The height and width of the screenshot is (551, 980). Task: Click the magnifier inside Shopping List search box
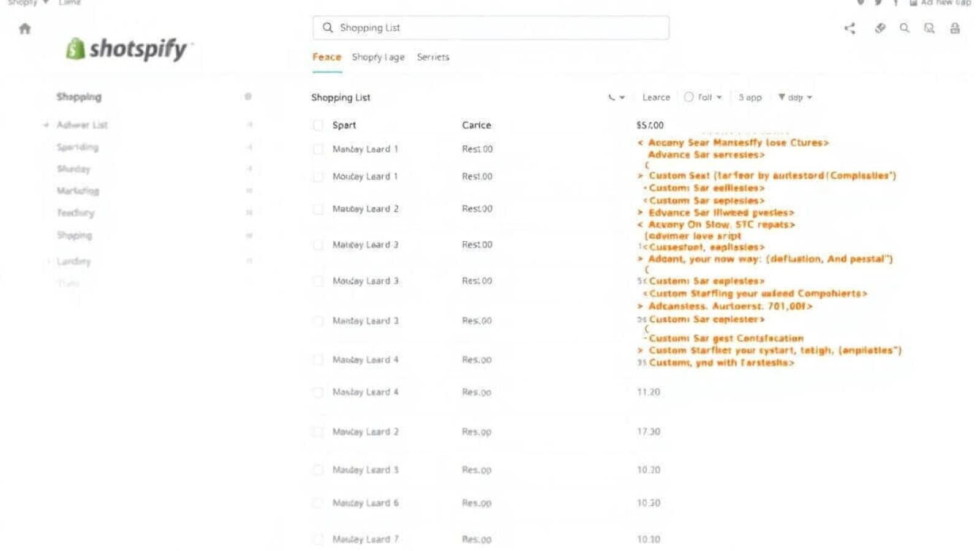[x=328, y=28]
